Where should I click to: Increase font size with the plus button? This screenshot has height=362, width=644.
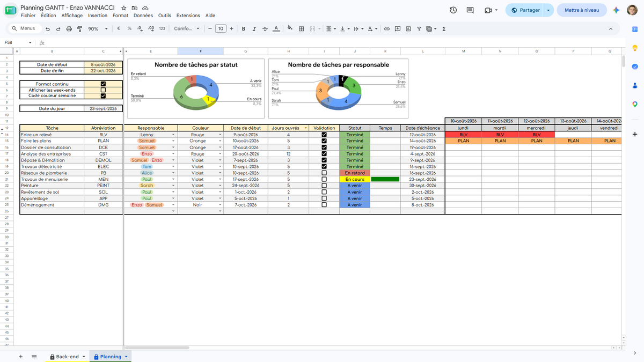click(x=232, y=29)
